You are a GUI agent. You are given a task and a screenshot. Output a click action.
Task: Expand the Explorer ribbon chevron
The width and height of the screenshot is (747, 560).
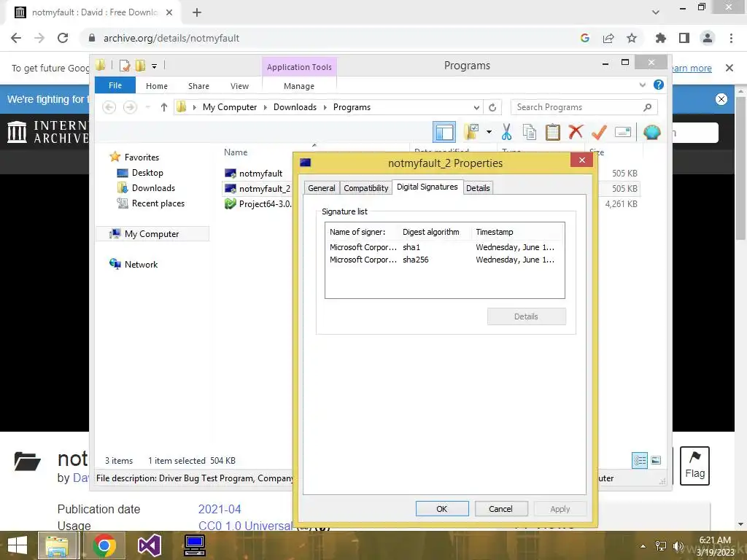coord(642,85)
